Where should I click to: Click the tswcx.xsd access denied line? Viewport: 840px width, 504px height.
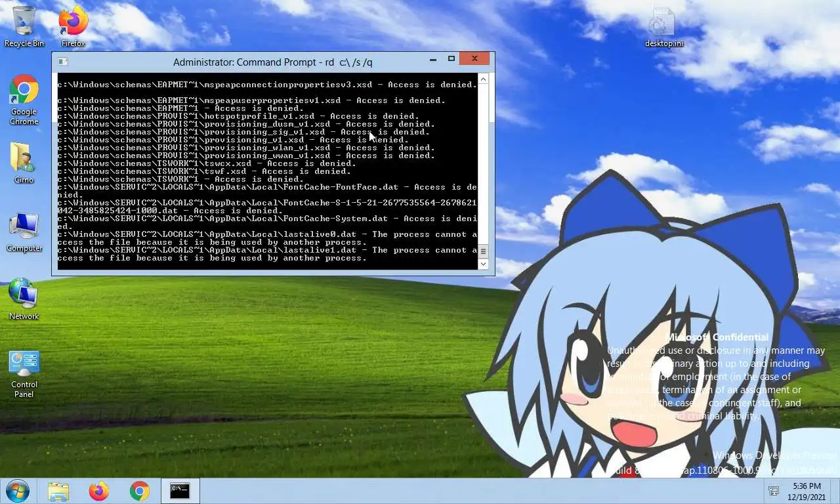click(207, 163)
